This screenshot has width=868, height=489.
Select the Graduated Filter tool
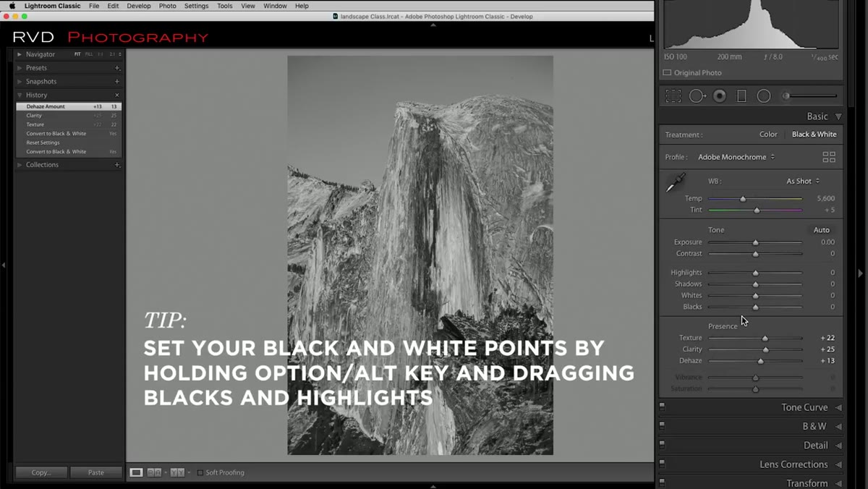click(741, 96)
